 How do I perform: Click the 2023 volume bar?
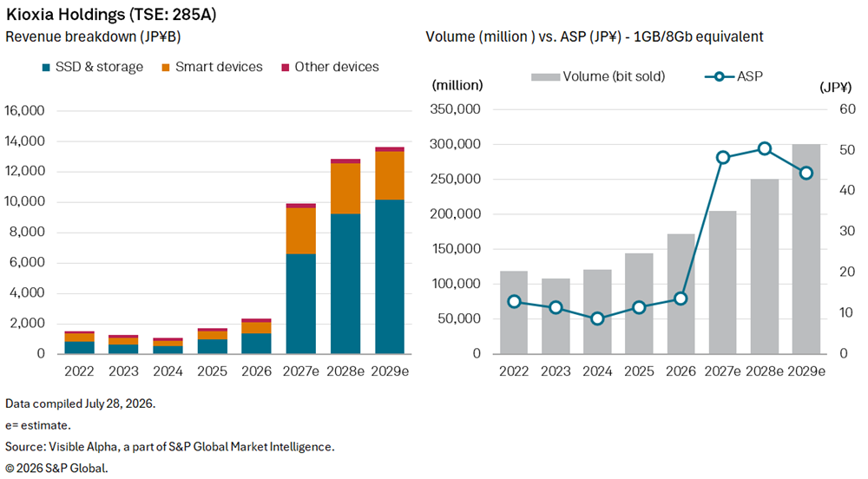556,317
